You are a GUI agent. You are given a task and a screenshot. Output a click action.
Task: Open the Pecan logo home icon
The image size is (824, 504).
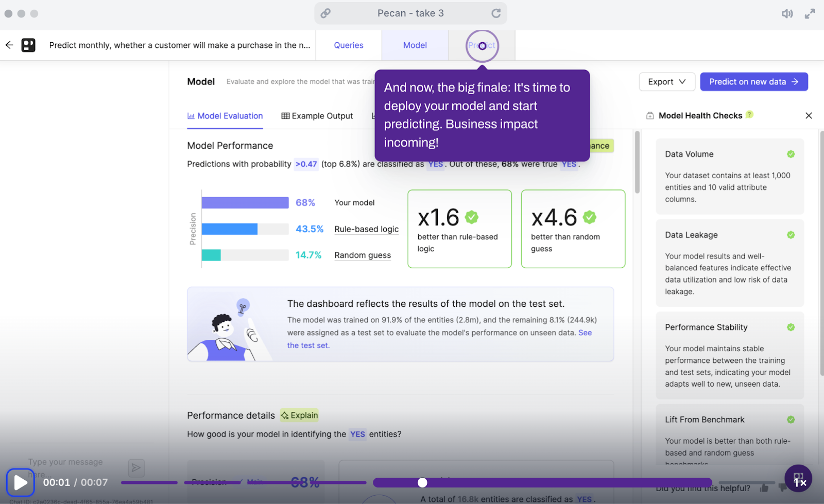click(x=28, y=45)
